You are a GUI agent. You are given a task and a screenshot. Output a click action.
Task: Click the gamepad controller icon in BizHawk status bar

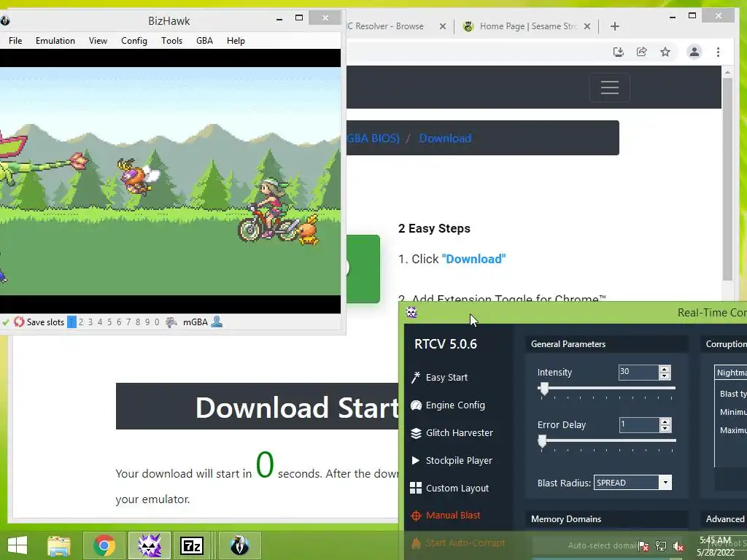tap(171, 322)
